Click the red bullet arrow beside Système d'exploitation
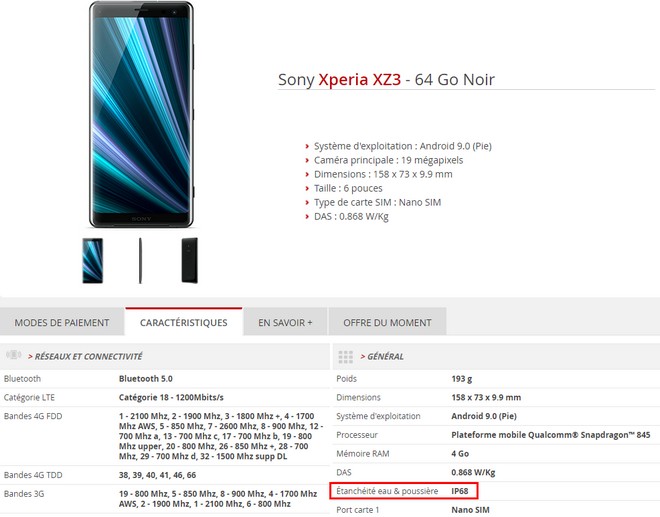 307,147
